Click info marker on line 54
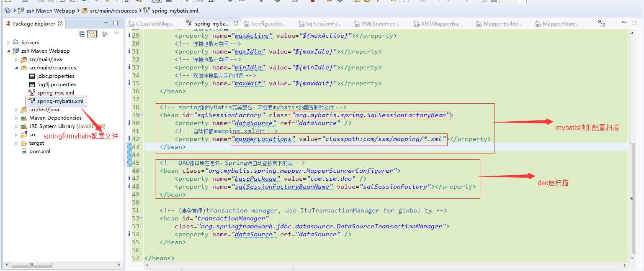The image size is (644, 271). coord(129,234)
